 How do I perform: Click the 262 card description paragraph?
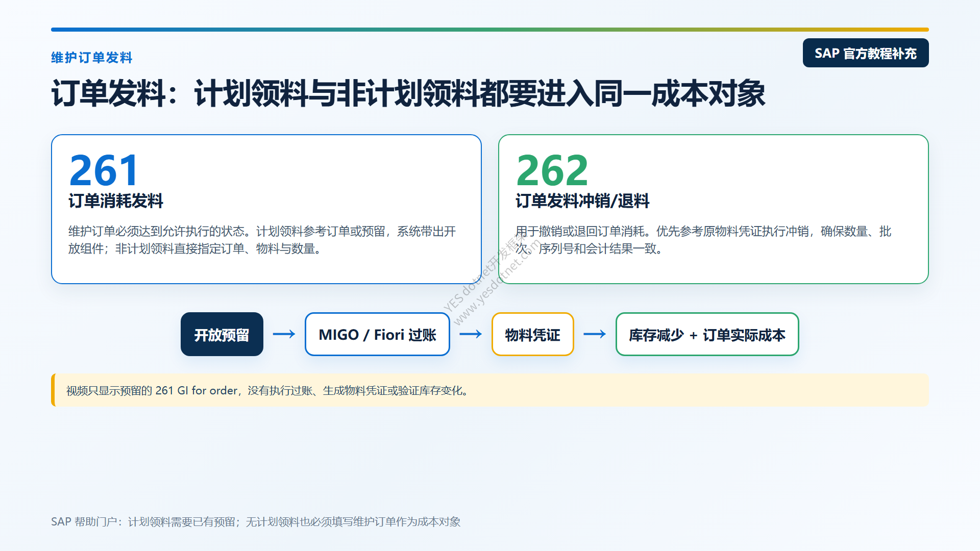point(703,240)
